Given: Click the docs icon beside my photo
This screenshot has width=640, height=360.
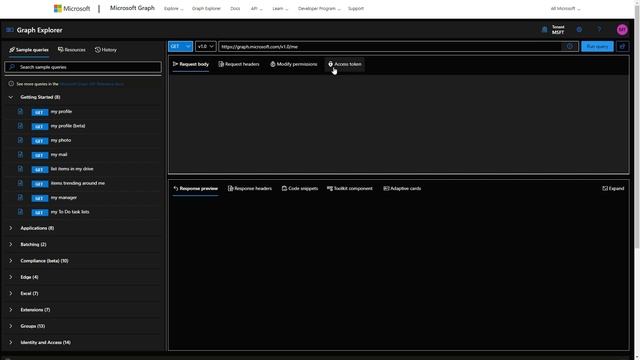Looking at the screenshot, I should coord(20,140).
